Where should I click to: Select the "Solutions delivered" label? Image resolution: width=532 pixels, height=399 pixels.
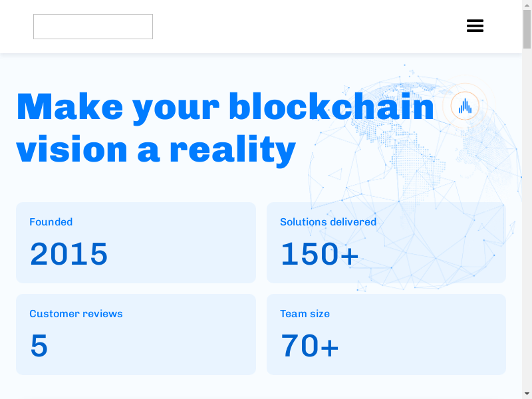click(x=328, y=222)
